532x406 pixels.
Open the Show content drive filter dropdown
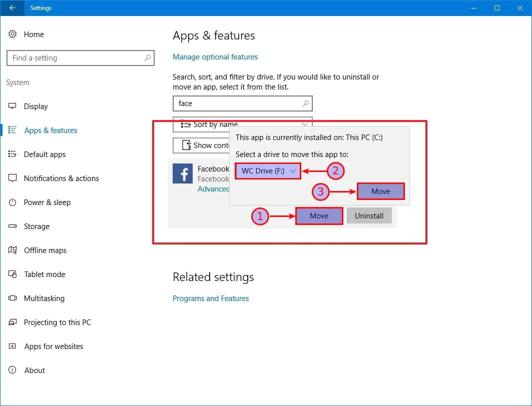click(x=200, y=145)
